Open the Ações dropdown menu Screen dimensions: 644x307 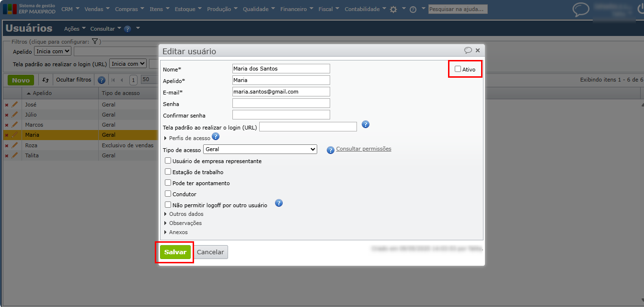point(75,29)
